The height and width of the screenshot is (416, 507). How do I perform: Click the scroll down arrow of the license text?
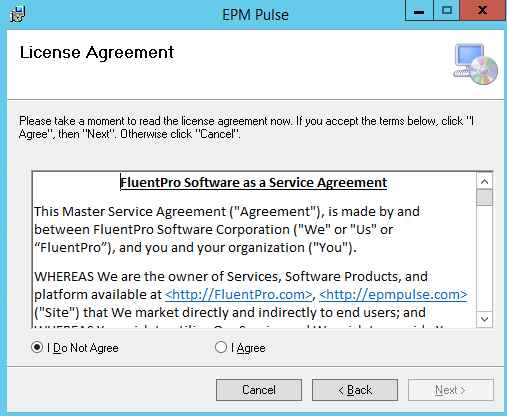tap(484, 319)
